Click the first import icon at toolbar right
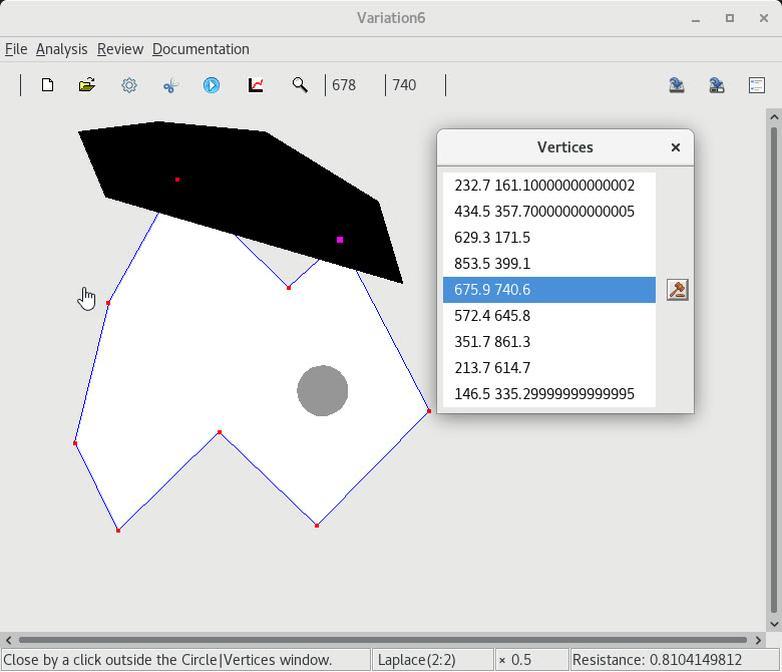 (x=676, y=85)
